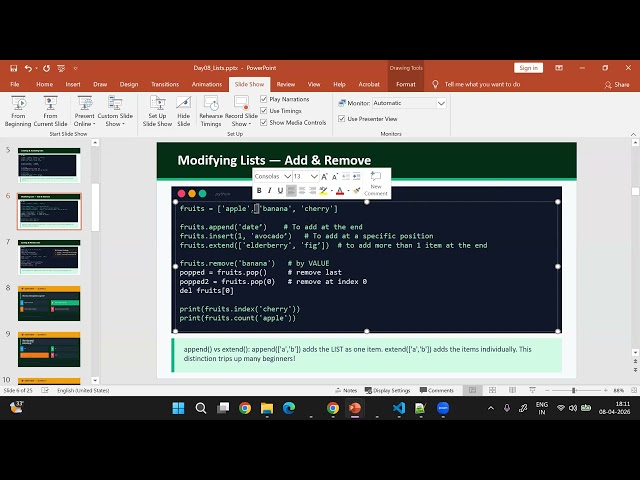Open the Drawing Tools Format tab
Image resolution: width=640 pixels, height=480 pixels.
pos(406,84)
